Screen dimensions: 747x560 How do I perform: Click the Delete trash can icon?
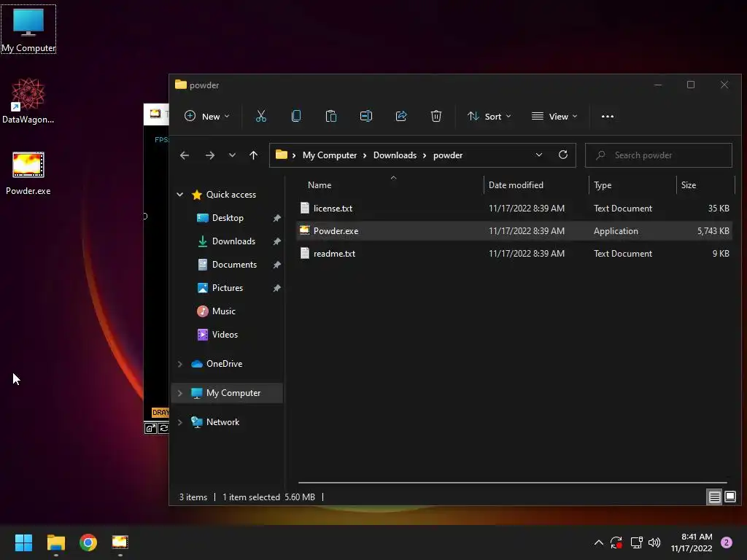(x=436, y=116)
